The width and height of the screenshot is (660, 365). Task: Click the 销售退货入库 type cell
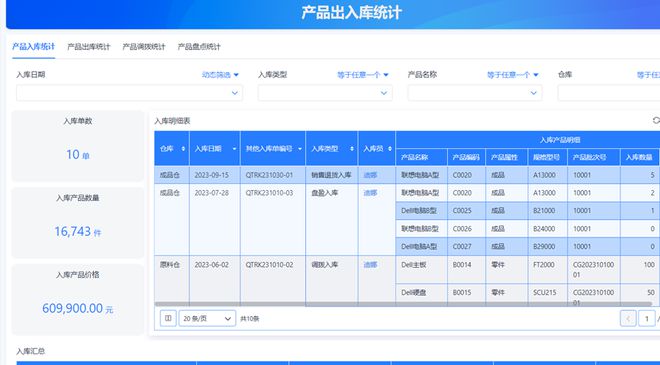pyautogui.click(x=331, y=175)
